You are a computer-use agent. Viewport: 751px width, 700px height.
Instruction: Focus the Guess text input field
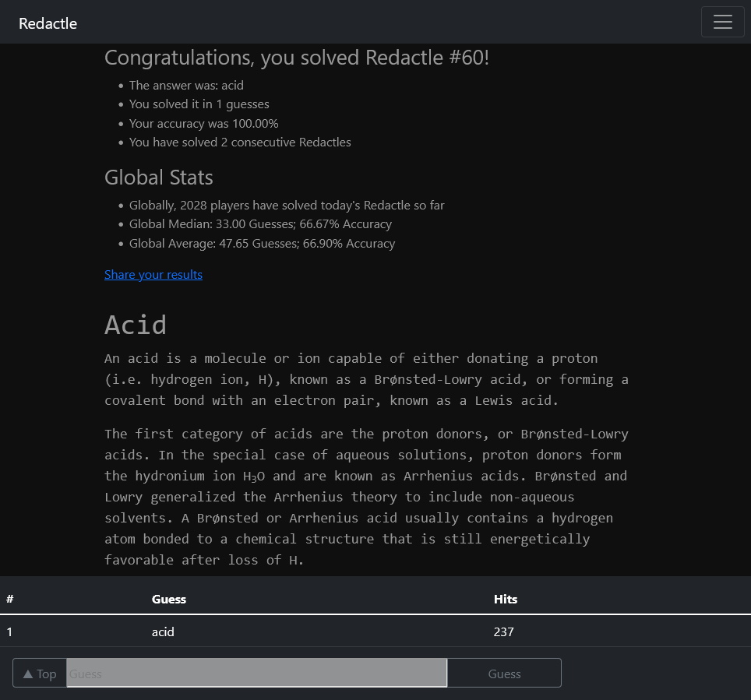click(x=256, y=673)
